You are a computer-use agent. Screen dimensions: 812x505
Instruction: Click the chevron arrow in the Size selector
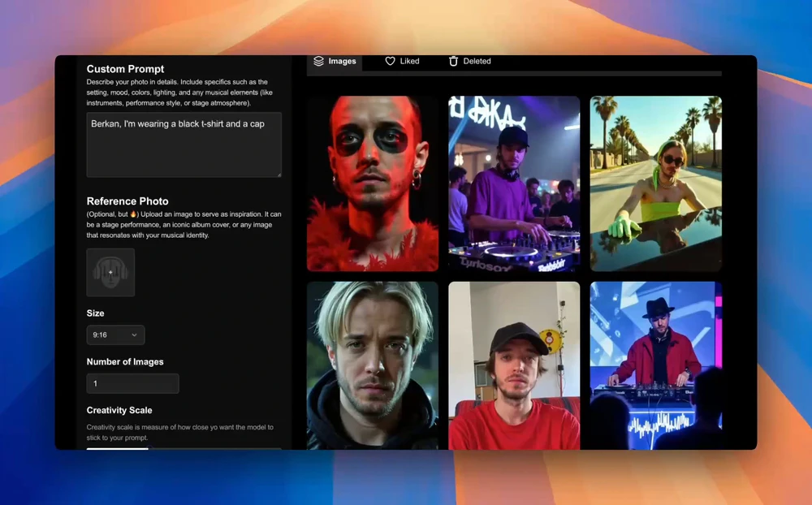[135, 335]
